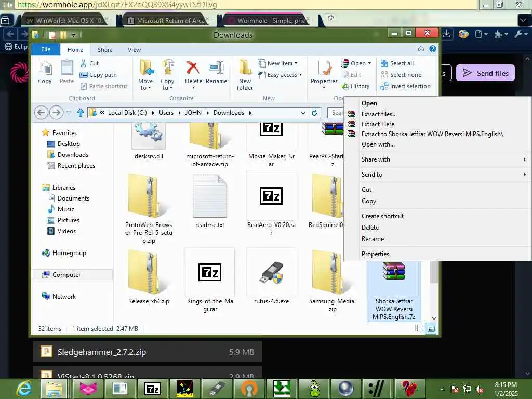Click the Rename ribbon button
The width and height of the screenshot is (532, 399).
point(216,73)
